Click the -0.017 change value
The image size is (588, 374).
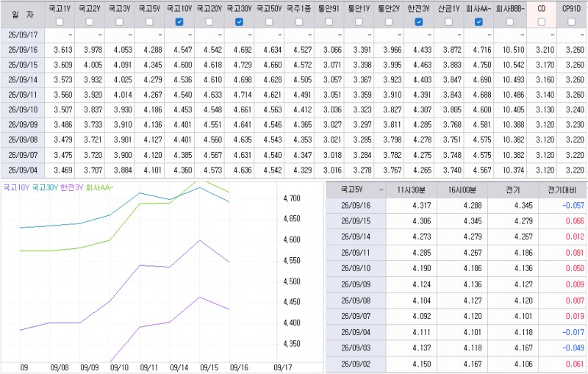coord(573,332)
